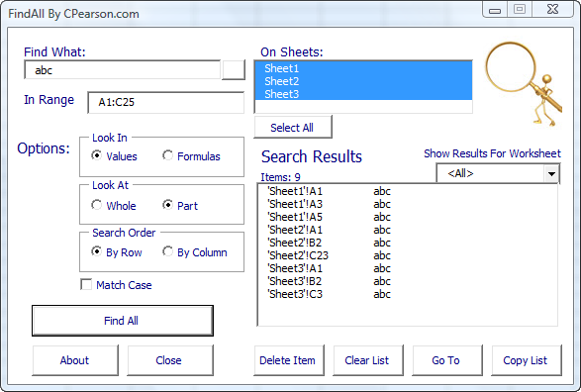Image resolution: width=581 pixels, height=392 pixels.
Task: Click the Clear List button
Action: (367, 360)
